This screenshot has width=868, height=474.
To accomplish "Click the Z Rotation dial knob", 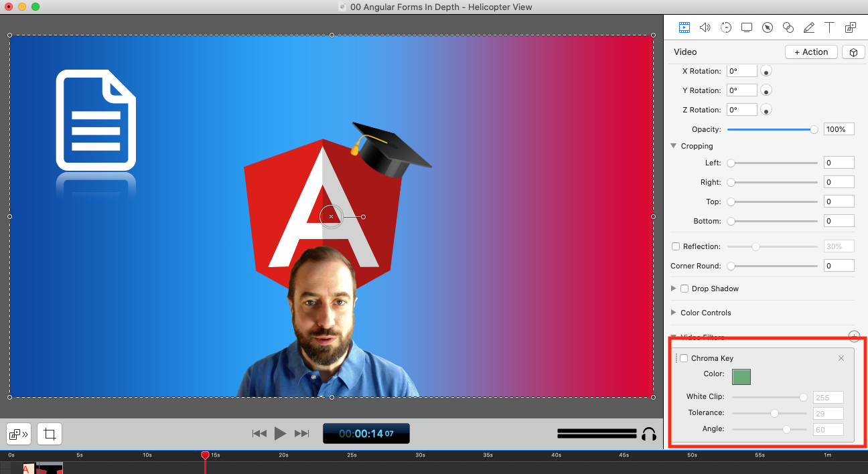I will coord(766,110).
